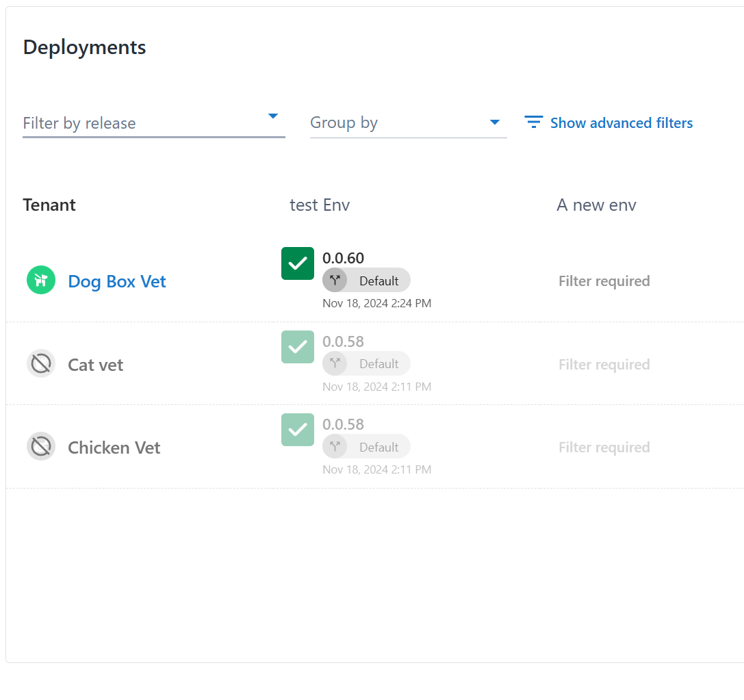Click the Tenant column header

pos(49,204)
